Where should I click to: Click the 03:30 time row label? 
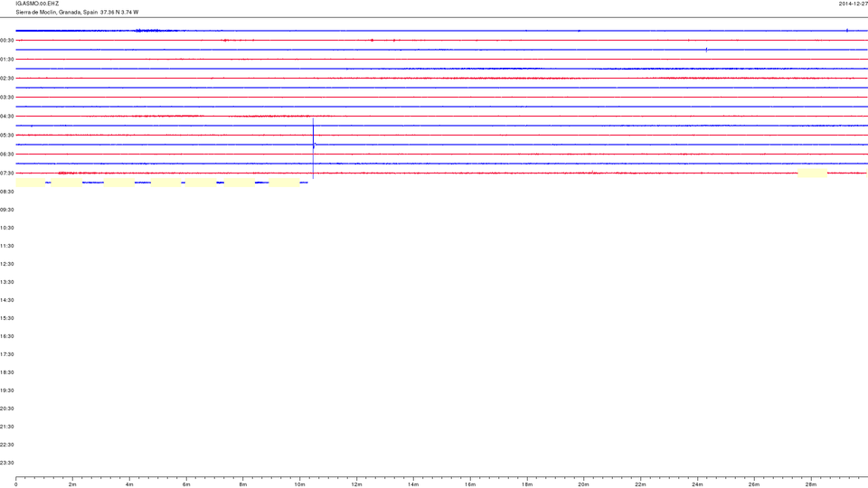click(6, 98)
